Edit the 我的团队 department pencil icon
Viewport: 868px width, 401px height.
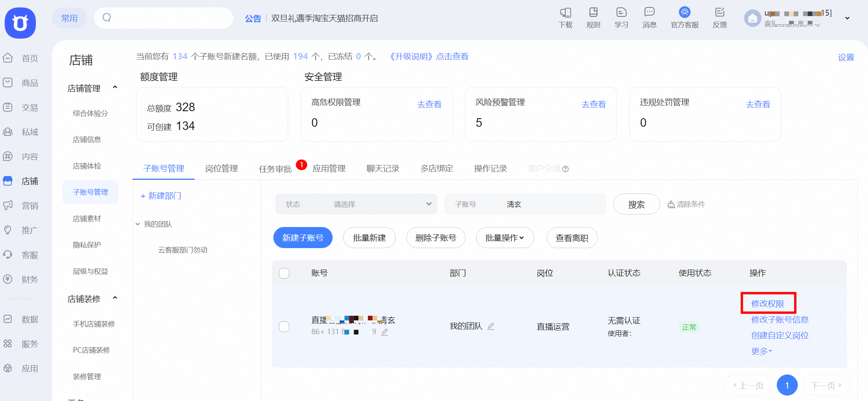point(491,326)
